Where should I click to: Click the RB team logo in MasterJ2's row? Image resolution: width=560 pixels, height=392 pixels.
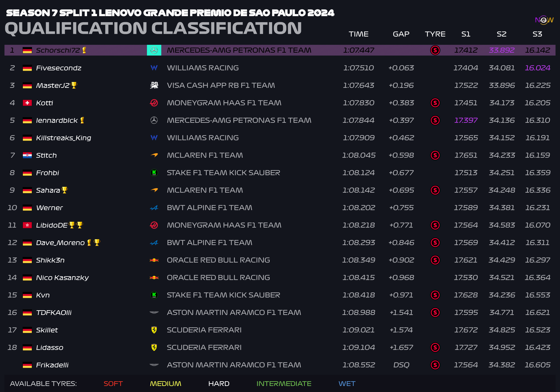coord(154,85)
